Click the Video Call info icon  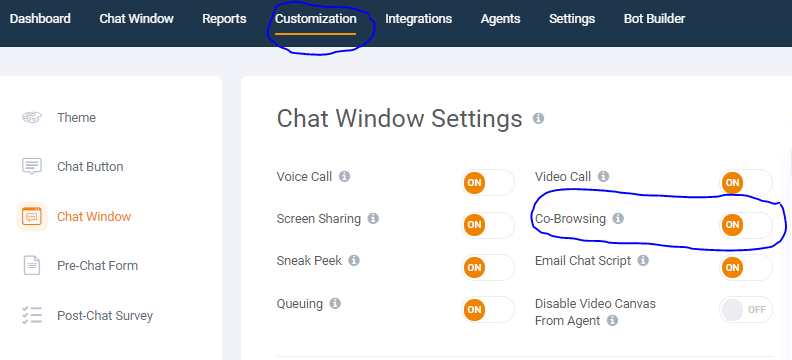603,177
